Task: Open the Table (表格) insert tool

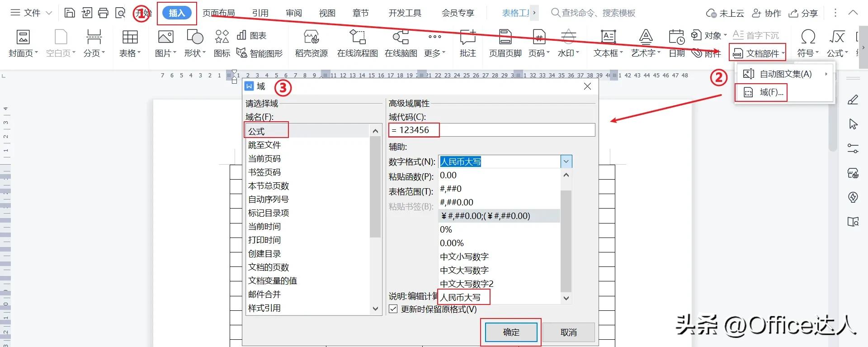Action: pyautogui.click(x=130, y=43)
